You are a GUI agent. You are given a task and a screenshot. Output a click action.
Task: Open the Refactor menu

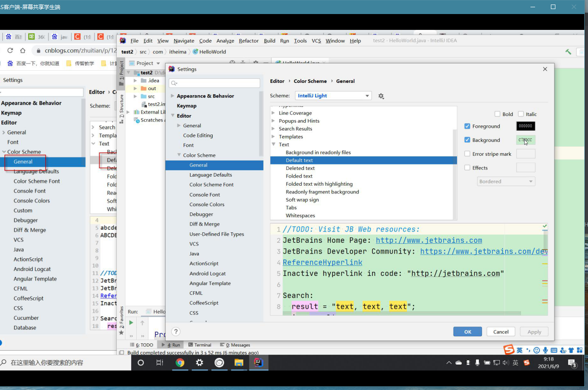(249, 41)
